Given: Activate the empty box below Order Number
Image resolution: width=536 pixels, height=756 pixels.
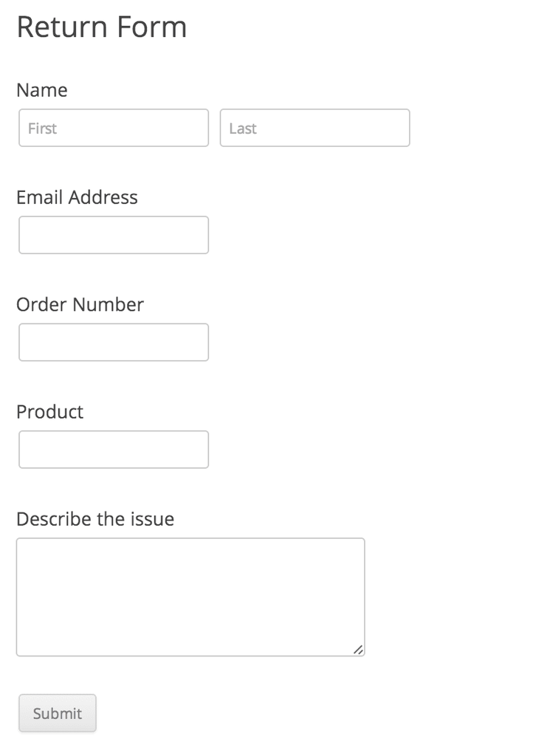Looking at the screenshot, I should point(114,342).
